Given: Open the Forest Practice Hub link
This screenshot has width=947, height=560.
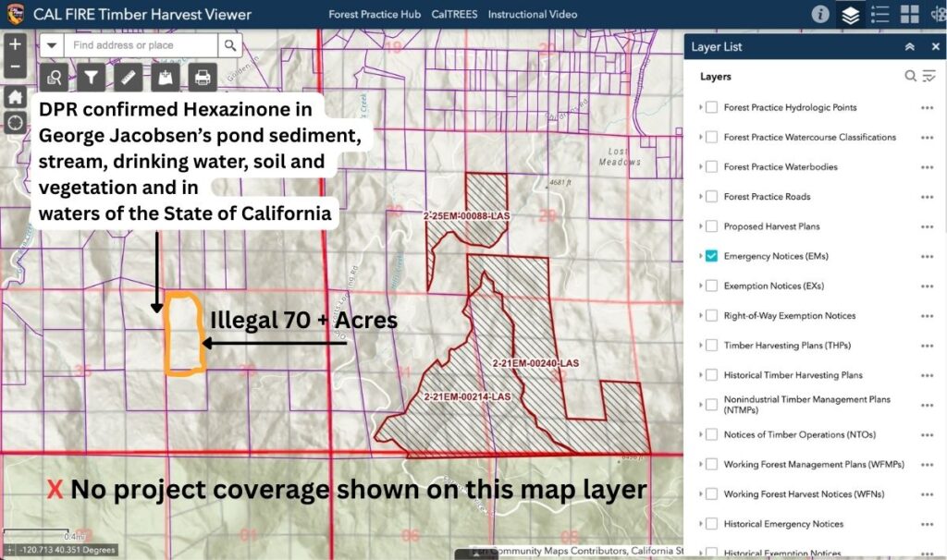Looking at the screenshot, I should [x=375, y=15].
